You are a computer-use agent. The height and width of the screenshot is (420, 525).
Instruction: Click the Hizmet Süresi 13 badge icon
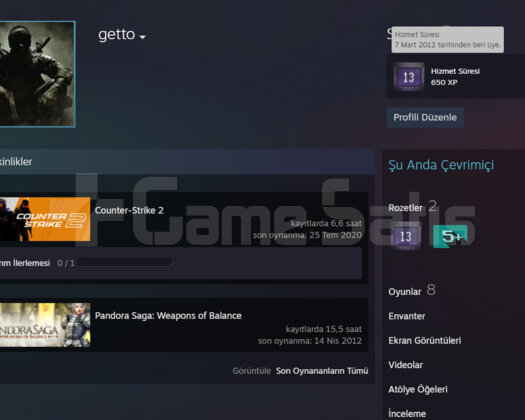408,77
